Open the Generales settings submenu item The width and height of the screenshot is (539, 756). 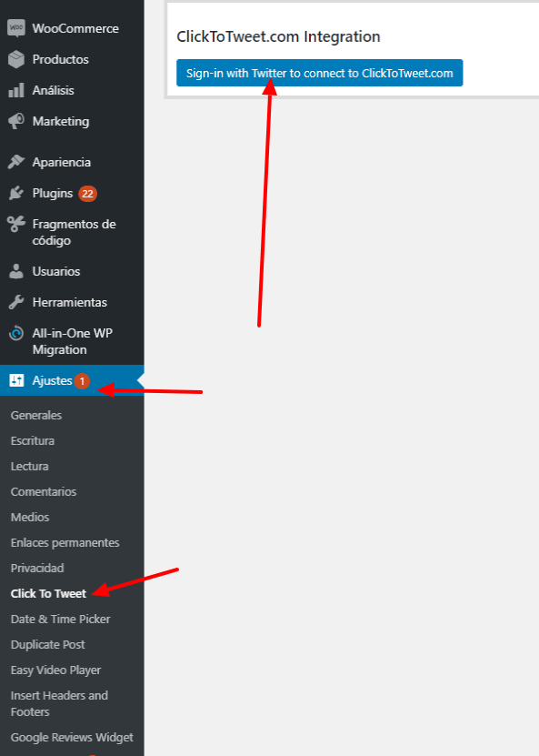tap(36, 415)
